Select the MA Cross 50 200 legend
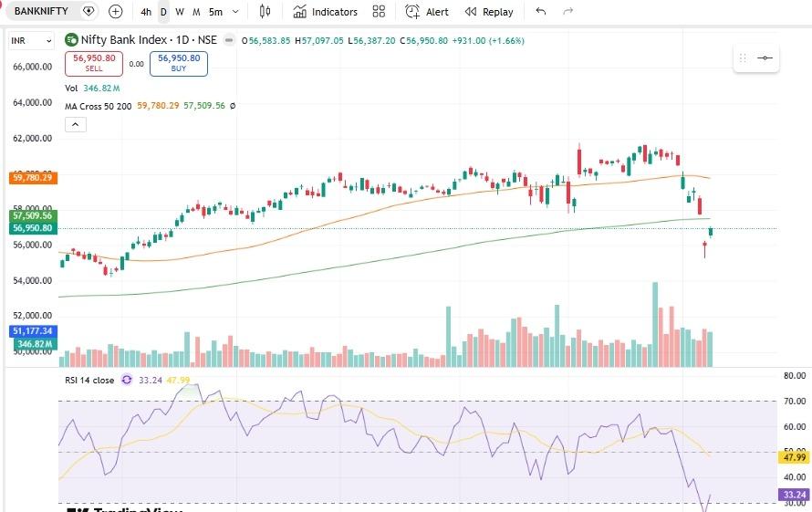 tap(98, 106)
